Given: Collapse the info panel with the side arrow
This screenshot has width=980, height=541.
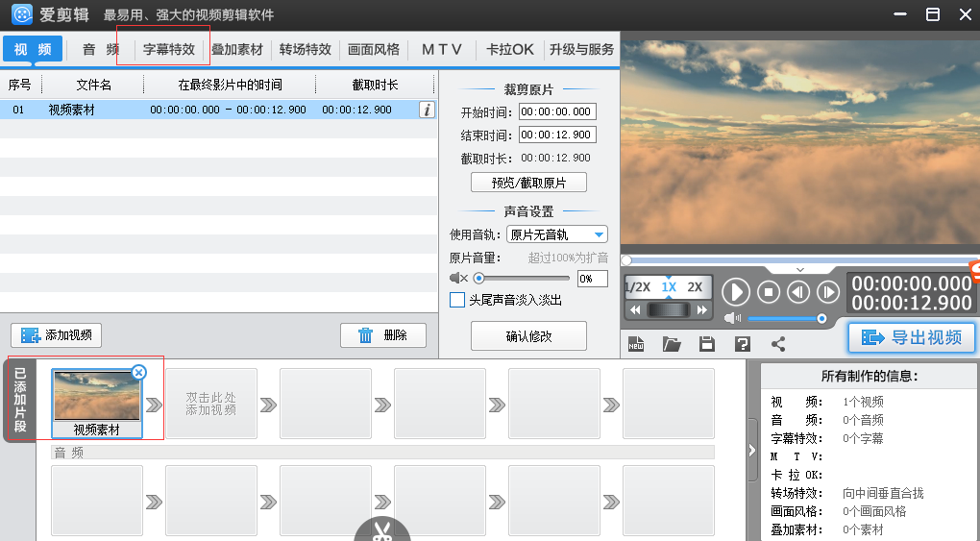Looking at the screenshot, I should [752, 451].
